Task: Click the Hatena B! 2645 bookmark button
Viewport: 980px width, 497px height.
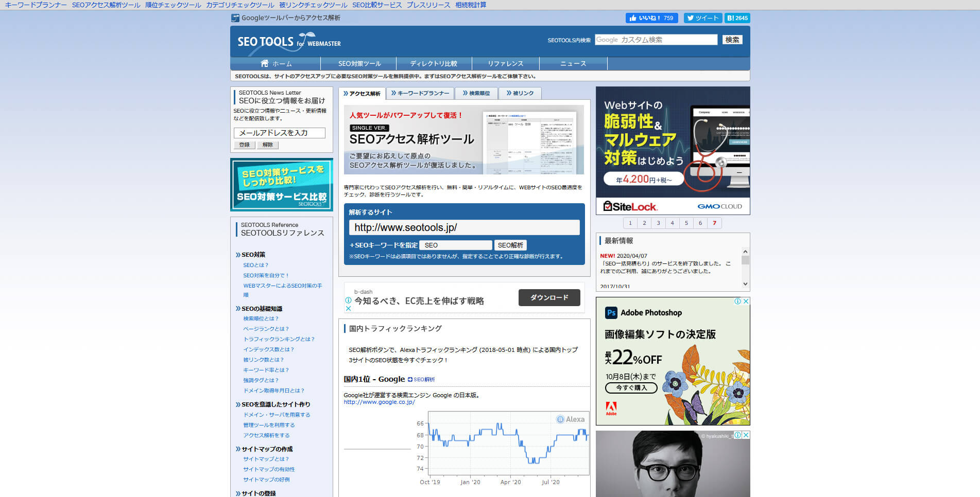Action: pos(737,18)
